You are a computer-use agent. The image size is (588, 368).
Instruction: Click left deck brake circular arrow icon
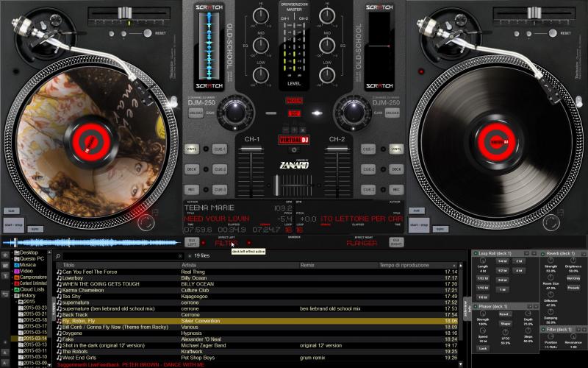tap(146, 222)
